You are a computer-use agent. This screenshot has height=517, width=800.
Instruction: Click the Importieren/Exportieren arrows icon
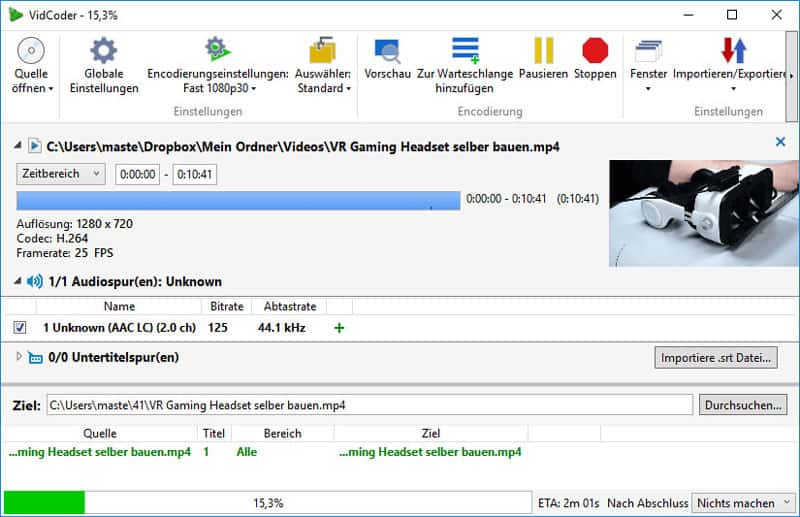(x=733, y=51)
